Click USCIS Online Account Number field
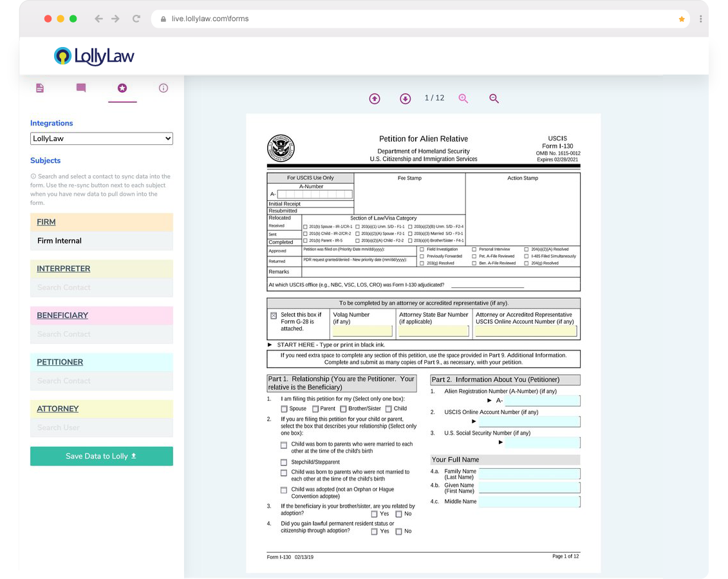728x579 pixels. coord(529,421)
